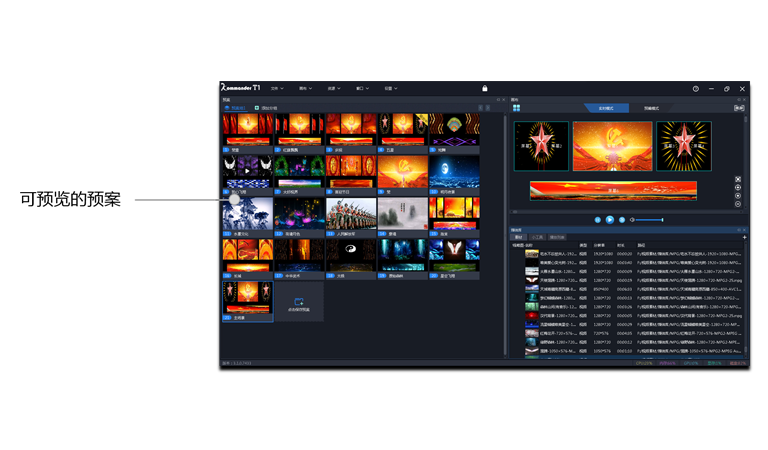The width and height of the screenshot is (768, 450).
Task: Click the second tab in media library
Action: pos(537,237)
